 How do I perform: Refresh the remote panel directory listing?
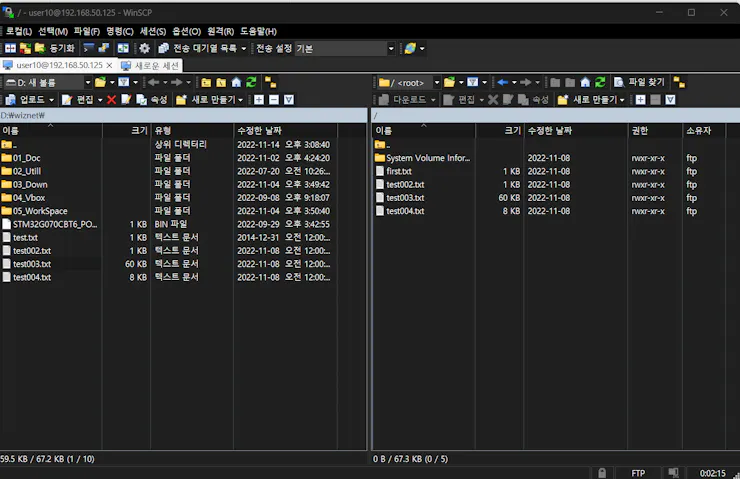point(600,83)
